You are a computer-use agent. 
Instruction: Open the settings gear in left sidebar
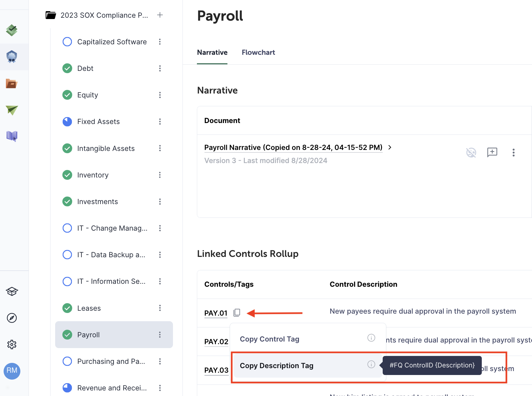pos(12,344)
